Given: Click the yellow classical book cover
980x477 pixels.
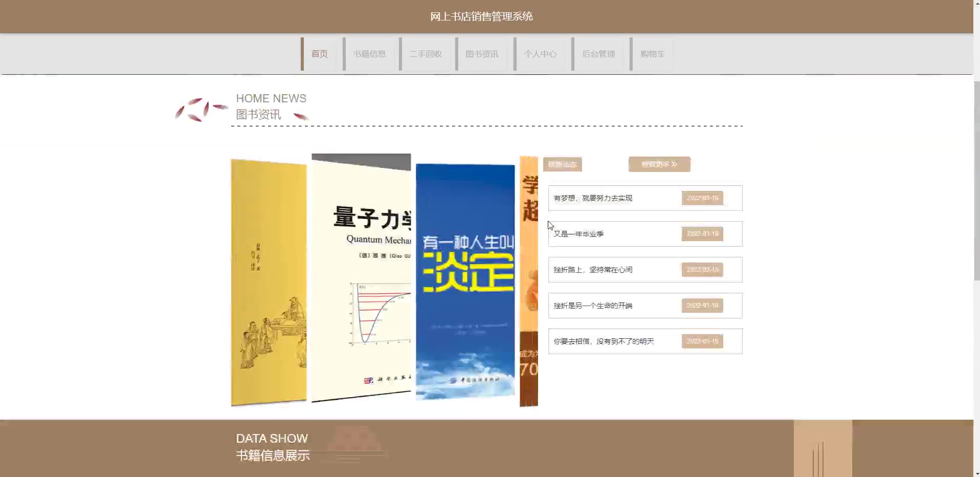Looking at the screenshot, I should tap(269, 282).
